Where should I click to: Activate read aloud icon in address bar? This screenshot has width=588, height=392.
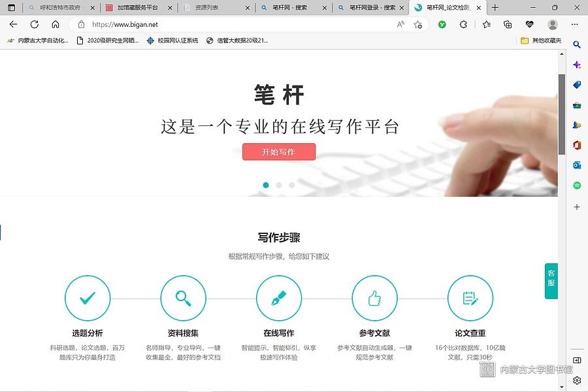click(400, 24)
